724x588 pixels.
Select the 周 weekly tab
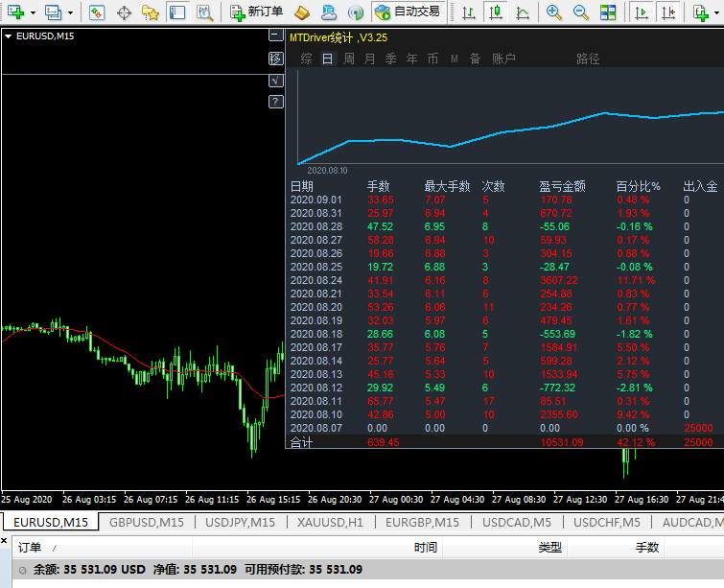click(349, 59)
